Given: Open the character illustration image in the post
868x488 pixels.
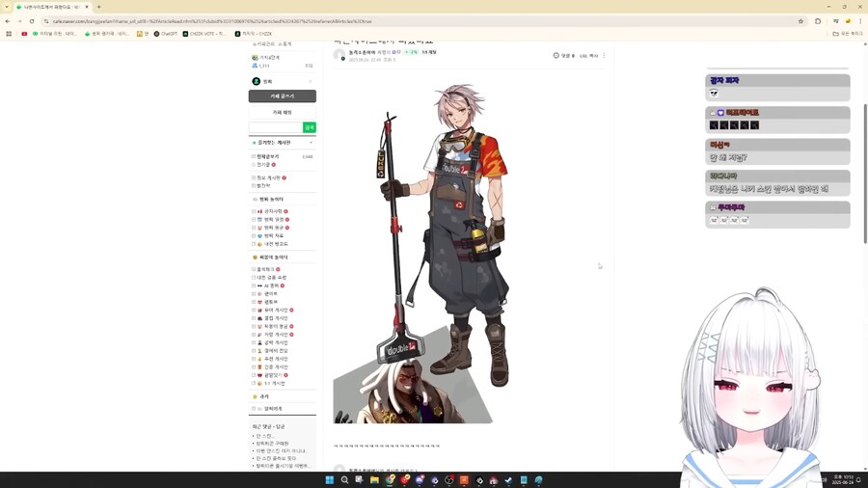Looking at the screenshot, I should point(420,254).
